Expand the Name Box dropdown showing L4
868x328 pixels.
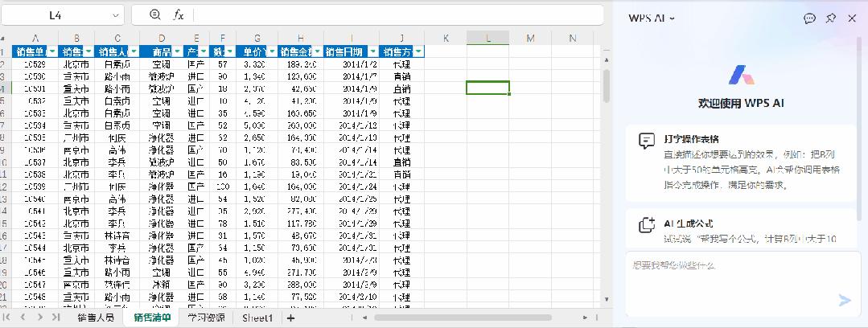click(x=115, y=15)
